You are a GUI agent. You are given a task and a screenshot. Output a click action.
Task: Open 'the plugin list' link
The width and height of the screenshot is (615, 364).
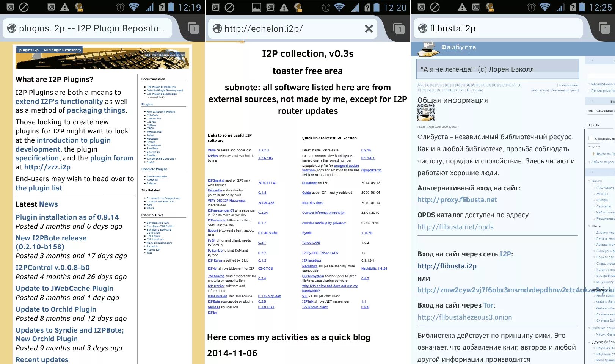[x=39, y=188]
